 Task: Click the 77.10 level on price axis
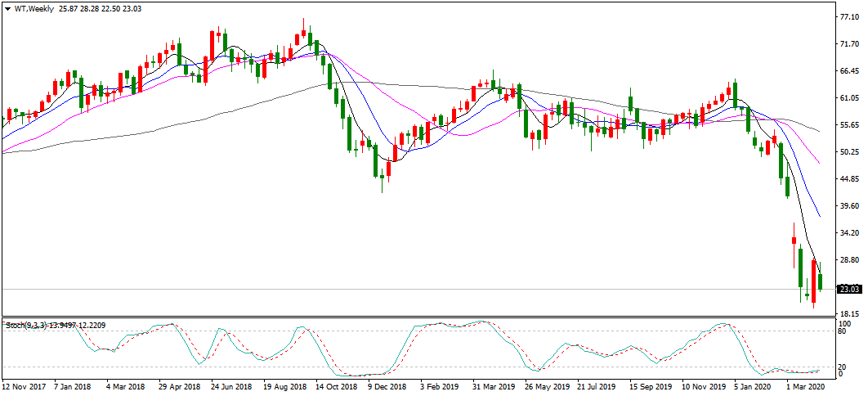click(849, 16)
